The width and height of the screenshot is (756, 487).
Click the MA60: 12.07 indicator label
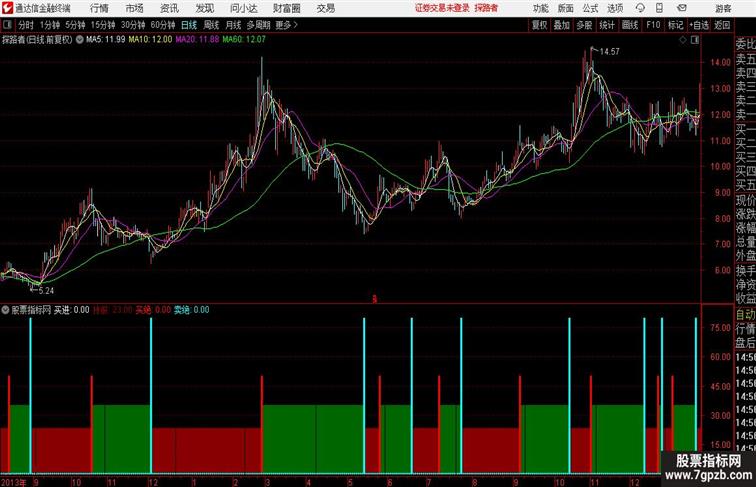coord(244,40)
